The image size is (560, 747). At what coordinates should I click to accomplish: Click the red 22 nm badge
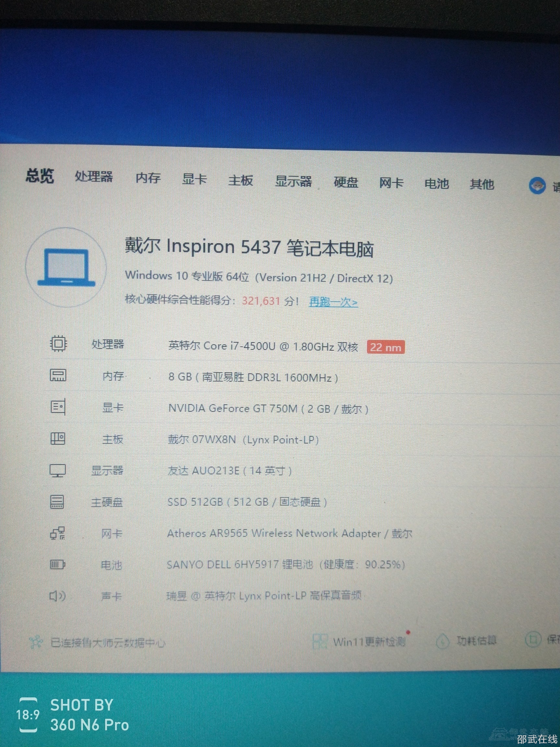click(385, 347)
